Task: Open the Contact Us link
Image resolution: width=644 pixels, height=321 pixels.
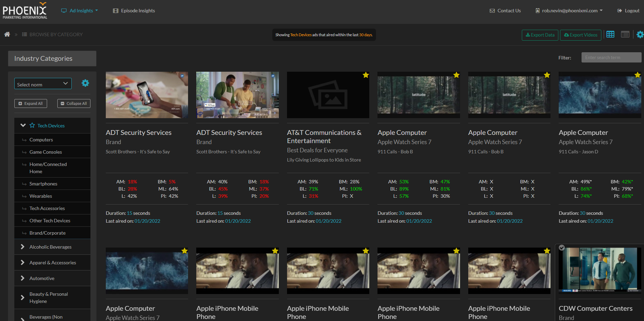Action: pos(505,11)
